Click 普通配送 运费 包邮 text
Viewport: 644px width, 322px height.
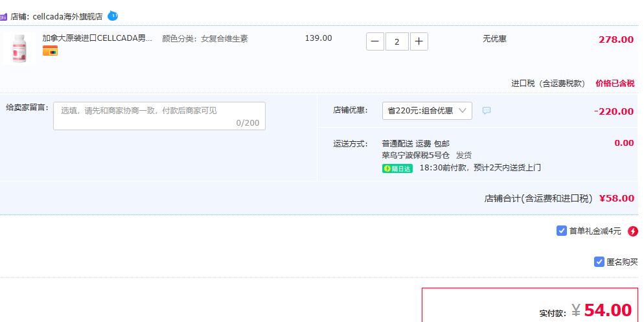point(416,144)
